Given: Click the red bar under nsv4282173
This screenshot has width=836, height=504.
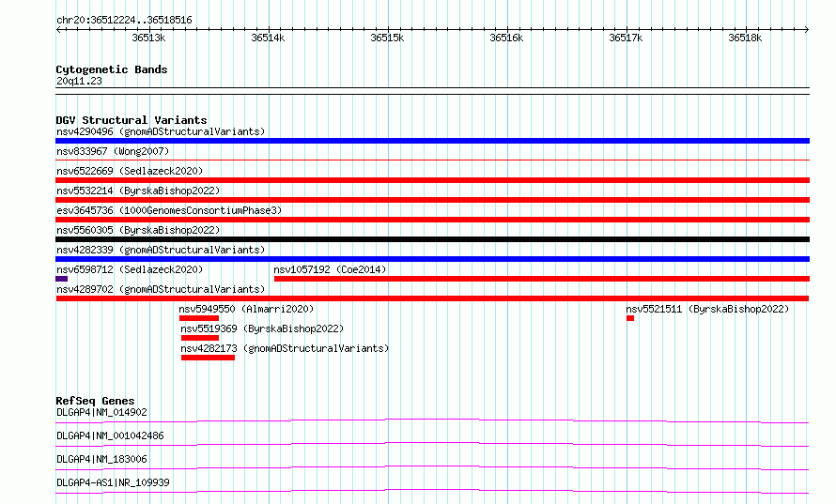Looking at the screenshot, I should coord(208,358).
